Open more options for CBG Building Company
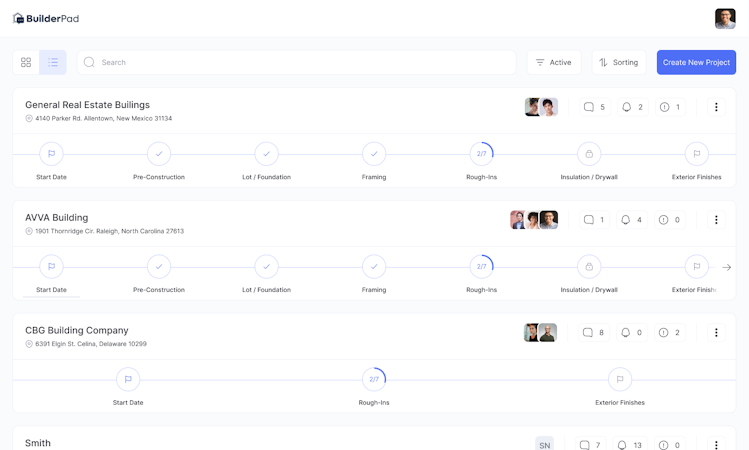 [716, 332]
